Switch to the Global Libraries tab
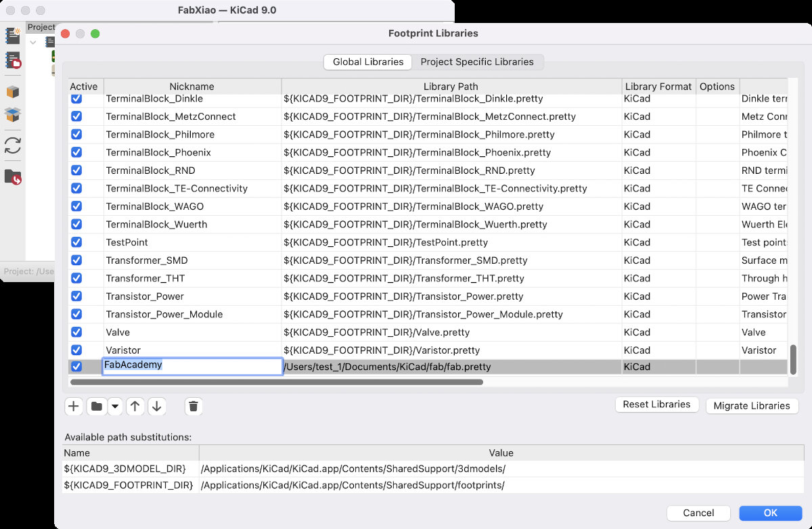812x529 pixels. pyautogui.click(x=368, y=62)
